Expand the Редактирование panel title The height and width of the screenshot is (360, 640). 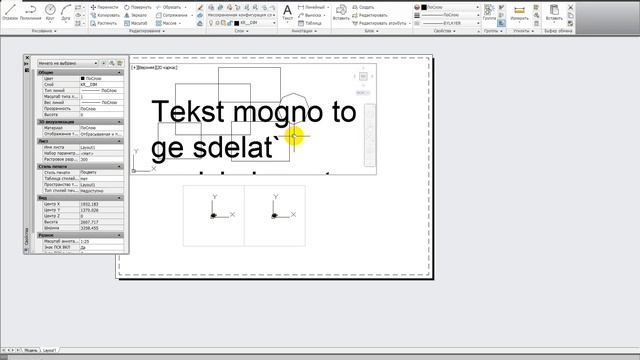[147, 31]
